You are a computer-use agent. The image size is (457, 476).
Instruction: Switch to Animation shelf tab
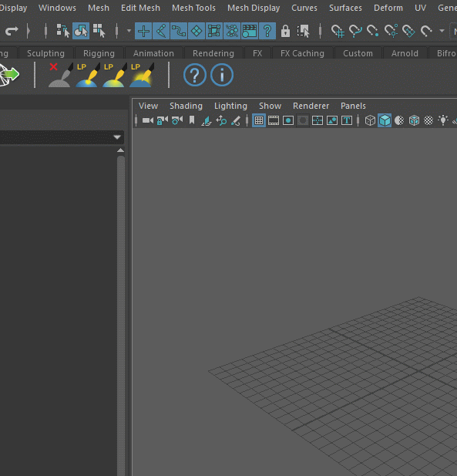(x=154, y=53)
